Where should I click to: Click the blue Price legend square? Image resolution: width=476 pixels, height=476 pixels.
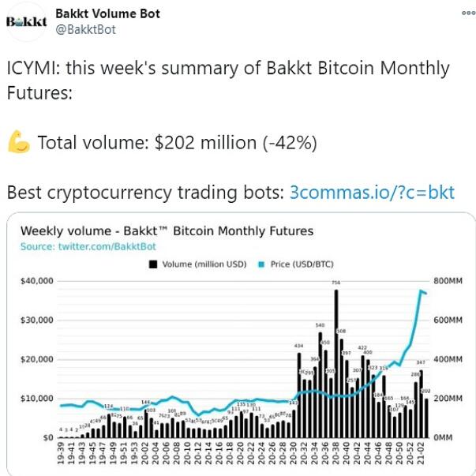pyautogui.click(x=260, y=264)
